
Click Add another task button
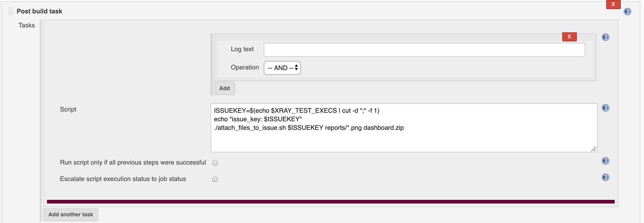(71, 214)
